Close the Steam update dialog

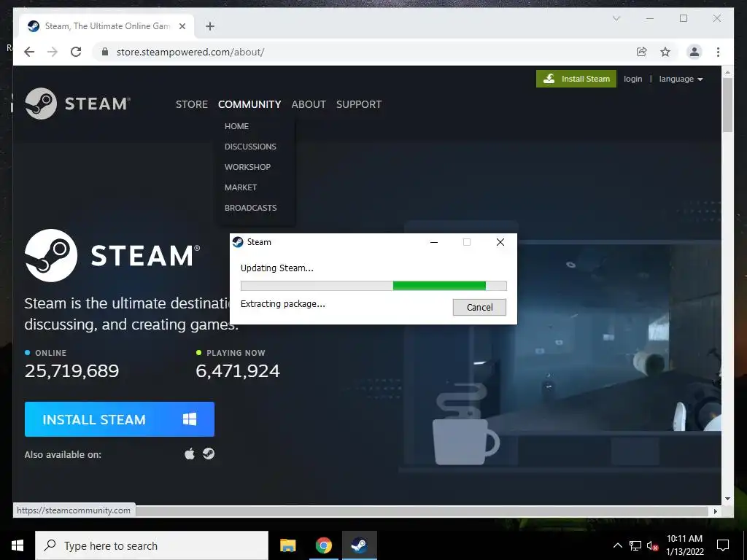(500, 242)
